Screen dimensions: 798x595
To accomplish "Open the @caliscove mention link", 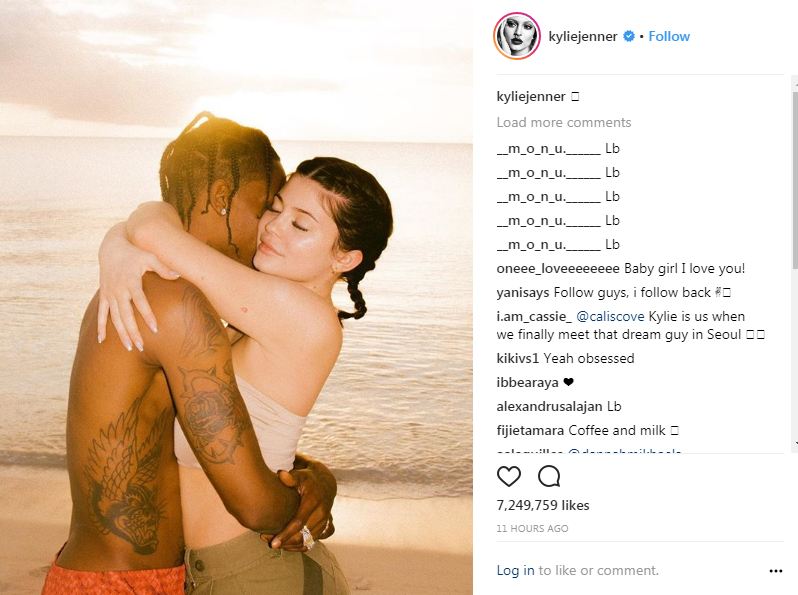I will [610, 316].
